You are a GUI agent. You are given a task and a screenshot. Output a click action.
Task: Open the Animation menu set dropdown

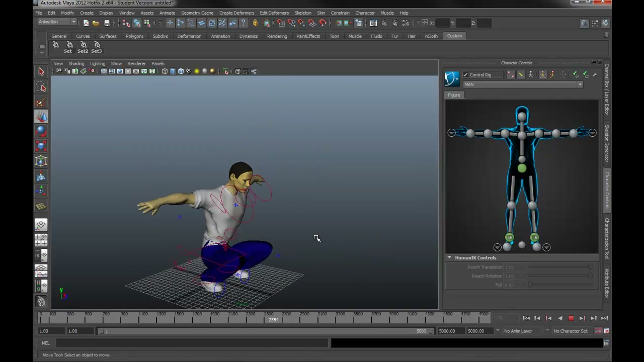pyautogui.click(x=57, y=22)
